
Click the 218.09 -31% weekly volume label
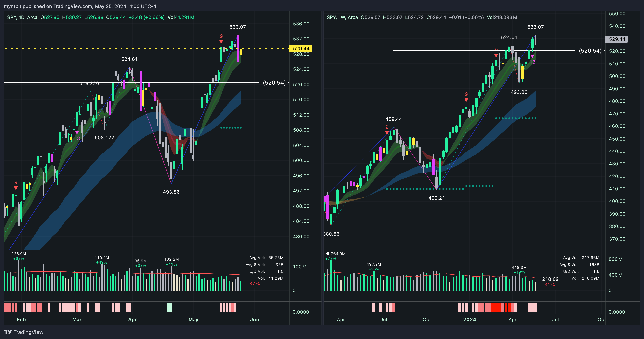(x=550, y=282)
